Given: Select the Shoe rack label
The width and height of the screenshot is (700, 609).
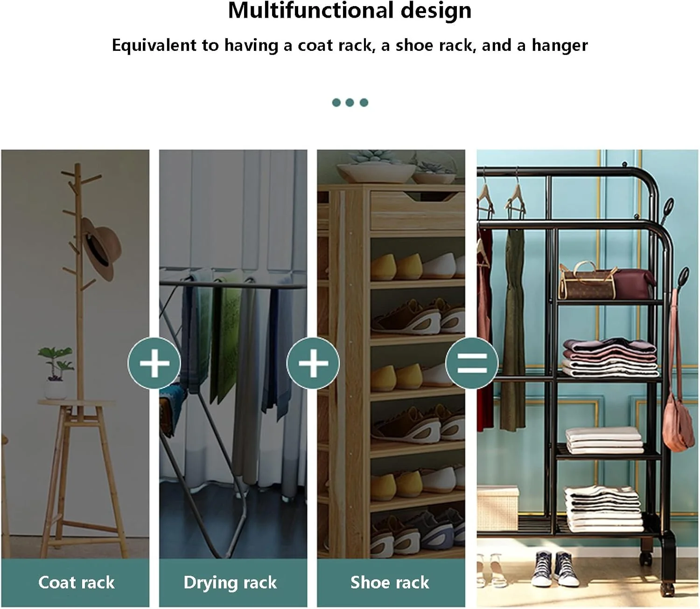Looking at the screenshot, I should coord(390,582).
